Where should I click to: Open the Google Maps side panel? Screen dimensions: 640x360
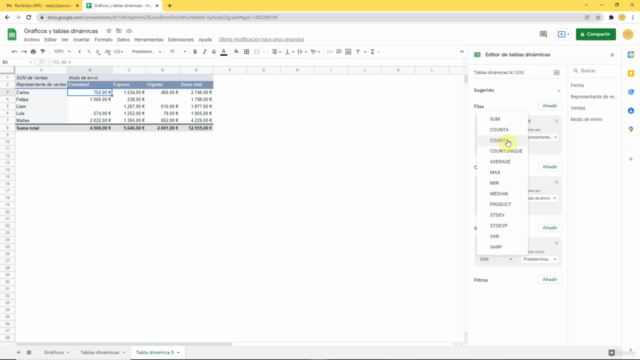(631, 129)
